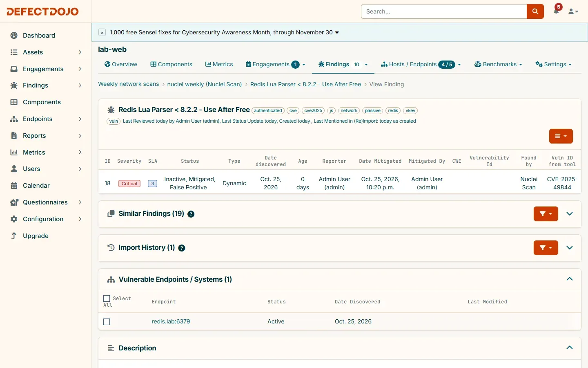Click the authenticated tag
Screen dimensions: 588x368
coord(268,111)
